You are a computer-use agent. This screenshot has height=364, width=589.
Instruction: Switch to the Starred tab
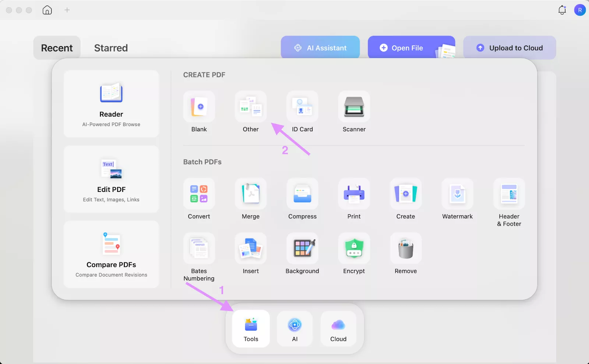click(111, 48)
